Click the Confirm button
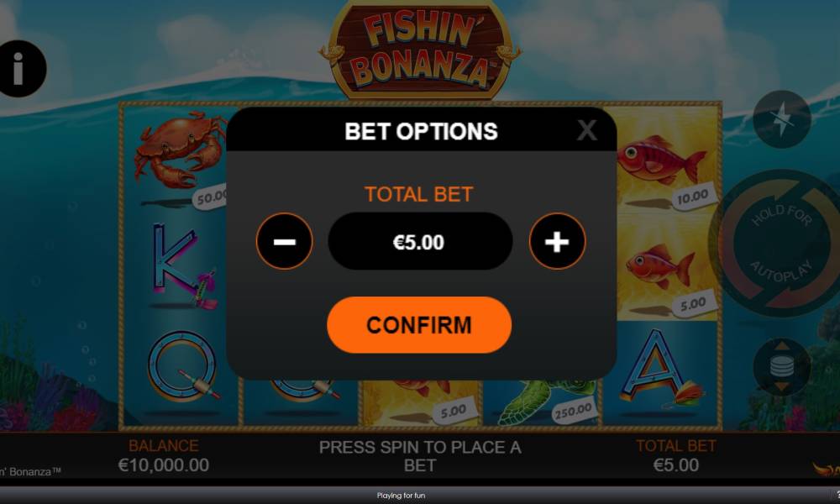840x504 pixels. click(419, 325)
